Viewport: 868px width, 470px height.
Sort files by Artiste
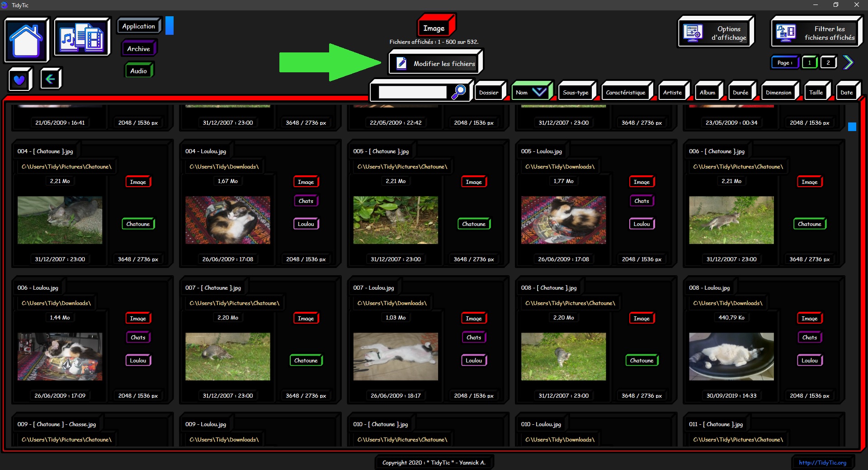673,92
